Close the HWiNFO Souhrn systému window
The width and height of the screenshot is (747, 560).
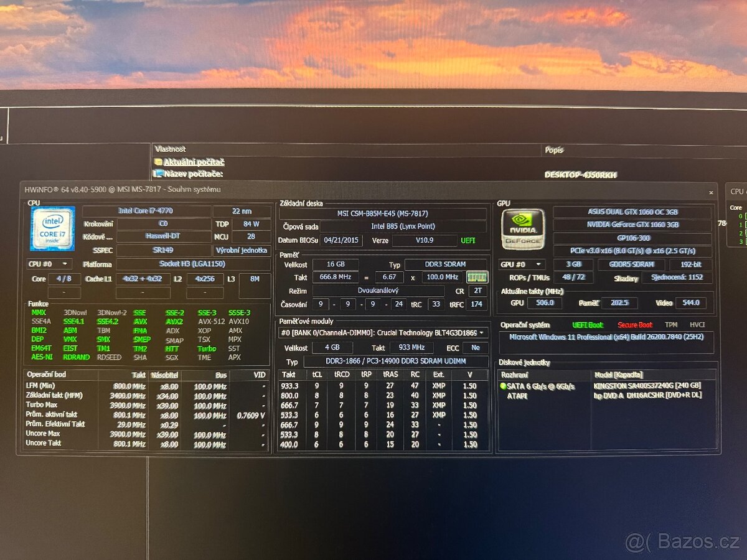(712, 192)
